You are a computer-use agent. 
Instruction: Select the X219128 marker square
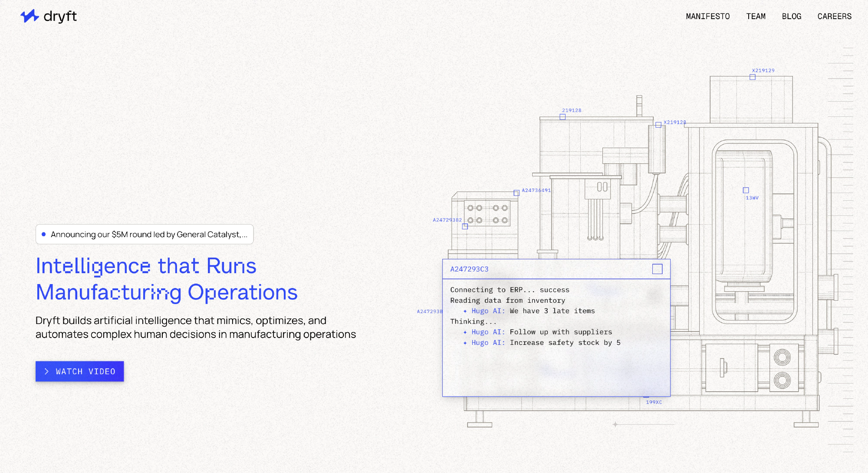658,125
